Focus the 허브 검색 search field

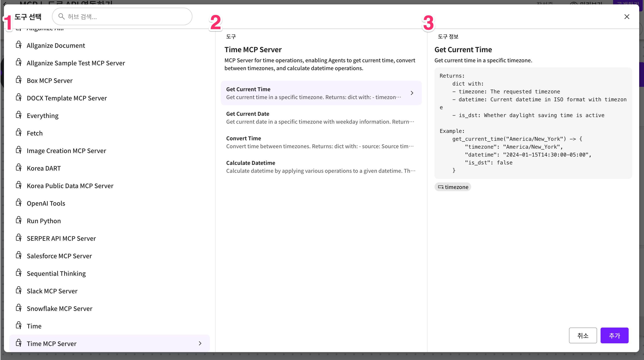pyautogui.click(x=127, y=16)
